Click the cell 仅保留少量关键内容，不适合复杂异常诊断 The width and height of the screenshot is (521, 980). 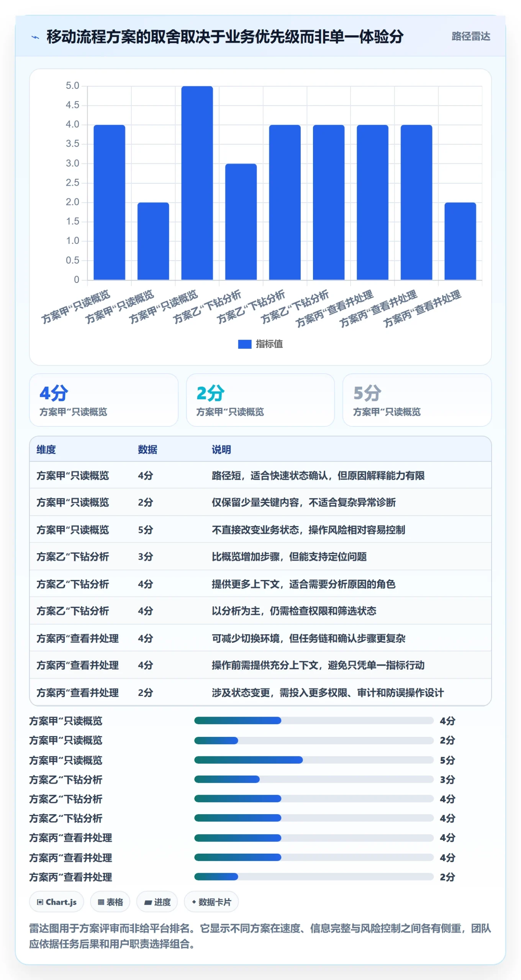pos(303,502)
